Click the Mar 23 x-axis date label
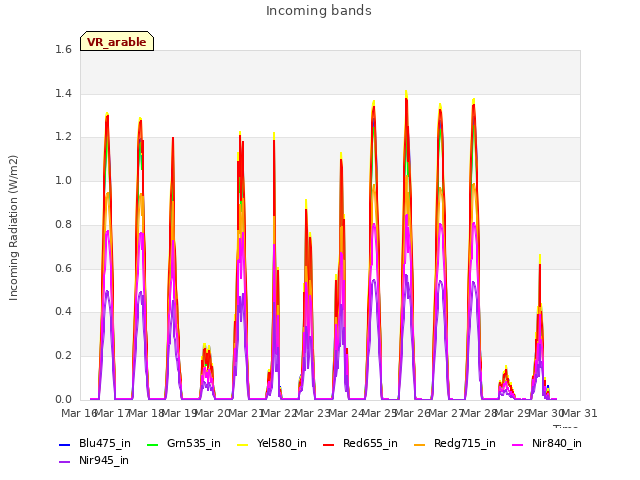The height and width of the screenshot is (480, 640). click(313, 413)
